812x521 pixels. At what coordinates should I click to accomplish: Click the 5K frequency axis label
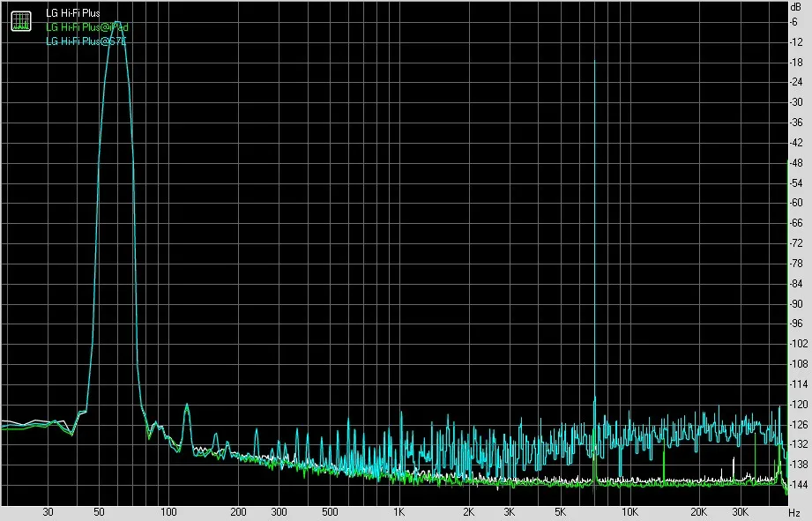pyautogui.click(x=561, y=512)
